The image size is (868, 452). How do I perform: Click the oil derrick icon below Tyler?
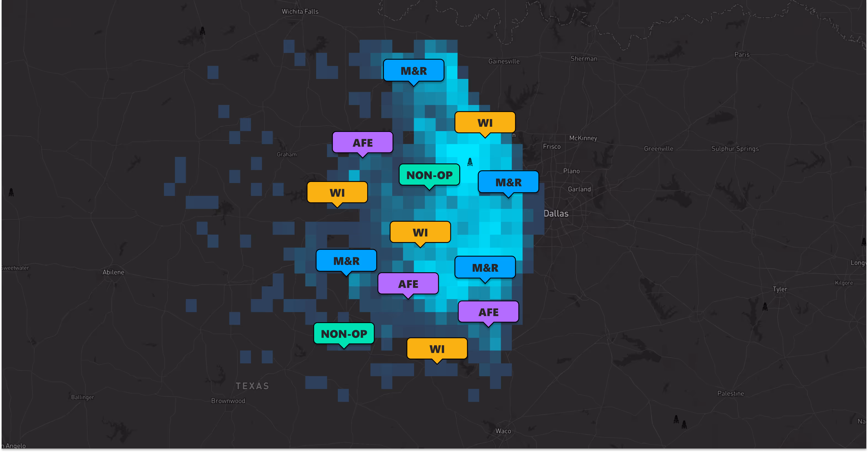click(765, 306)
